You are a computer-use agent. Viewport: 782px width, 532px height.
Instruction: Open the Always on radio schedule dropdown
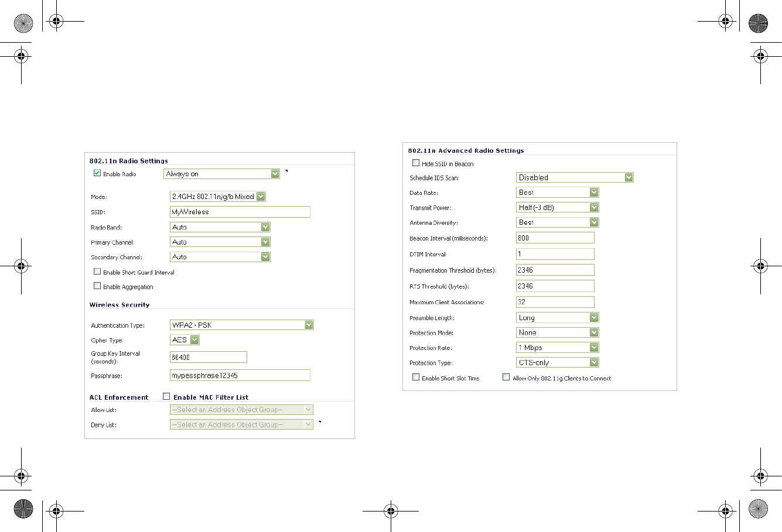pyautogui.click(x=222, y=174)
